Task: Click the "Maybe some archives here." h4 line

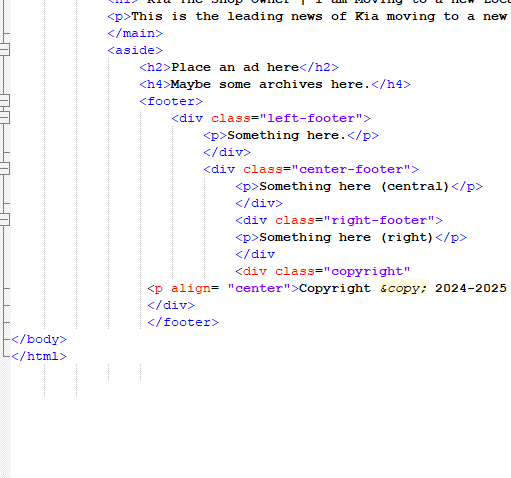Action: click(275, 84)
